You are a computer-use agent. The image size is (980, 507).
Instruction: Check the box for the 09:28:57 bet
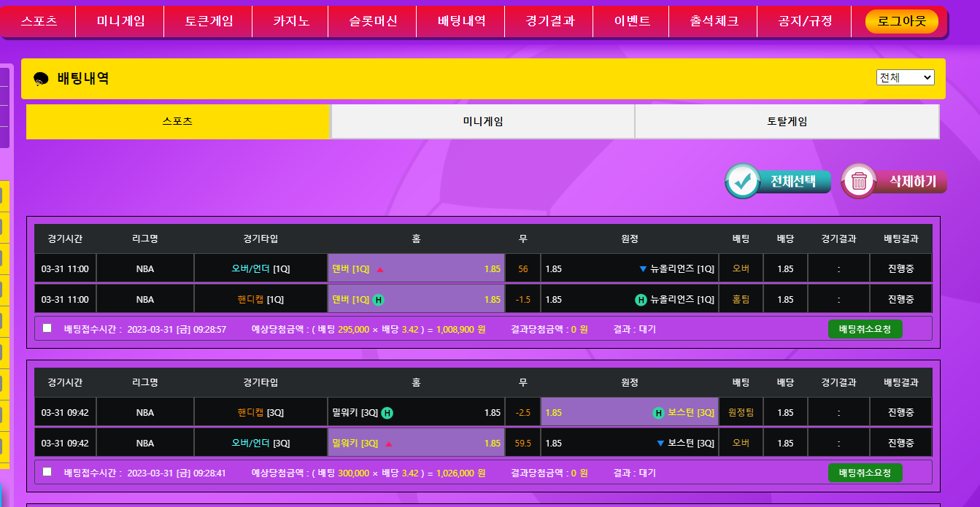(x=47, y=328)
